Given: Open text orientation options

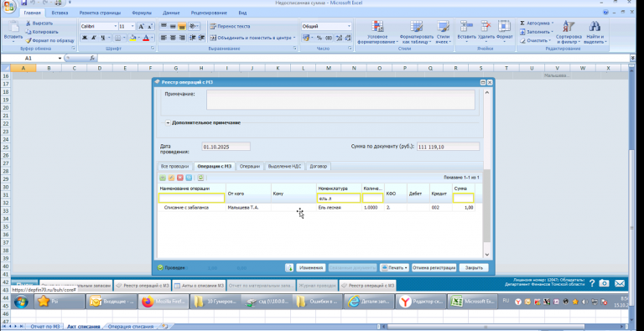Looking at the screenshot, I should (194, 26).
